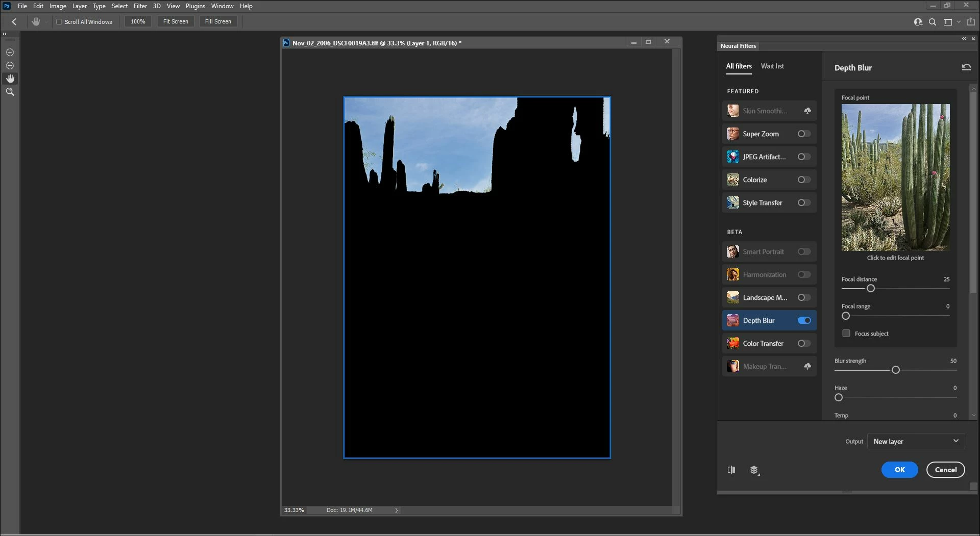Click the Focal point cactus preview thumbnail
This screenshot has width=980, height=536.
(x=896, y=177)
